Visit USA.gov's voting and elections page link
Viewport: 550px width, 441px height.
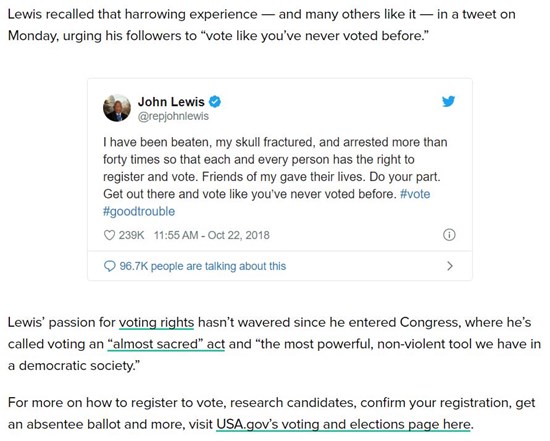(x=343, y=425)
